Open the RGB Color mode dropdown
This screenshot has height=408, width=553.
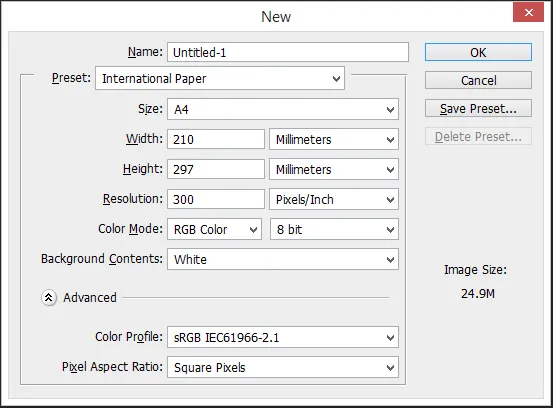point(214,229)
